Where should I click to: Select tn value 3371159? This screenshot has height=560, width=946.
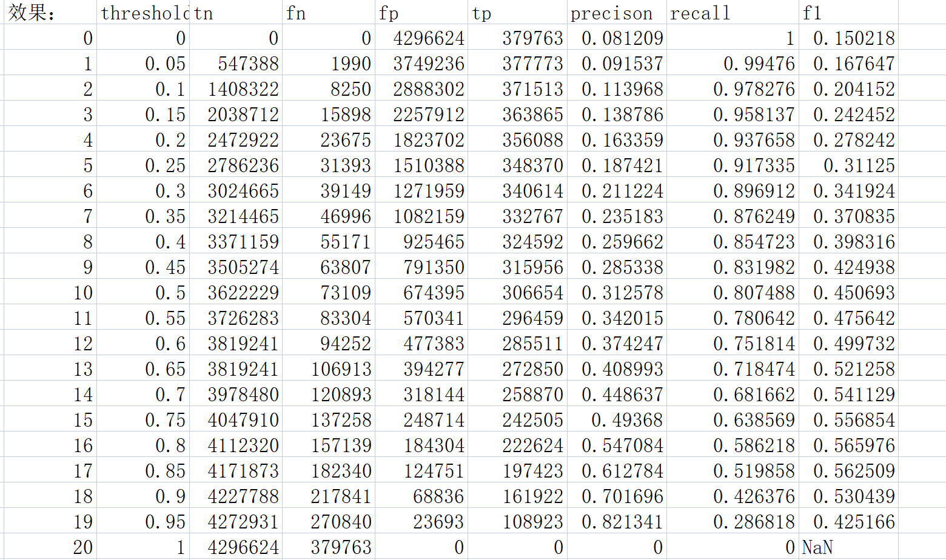pos(236,241)
